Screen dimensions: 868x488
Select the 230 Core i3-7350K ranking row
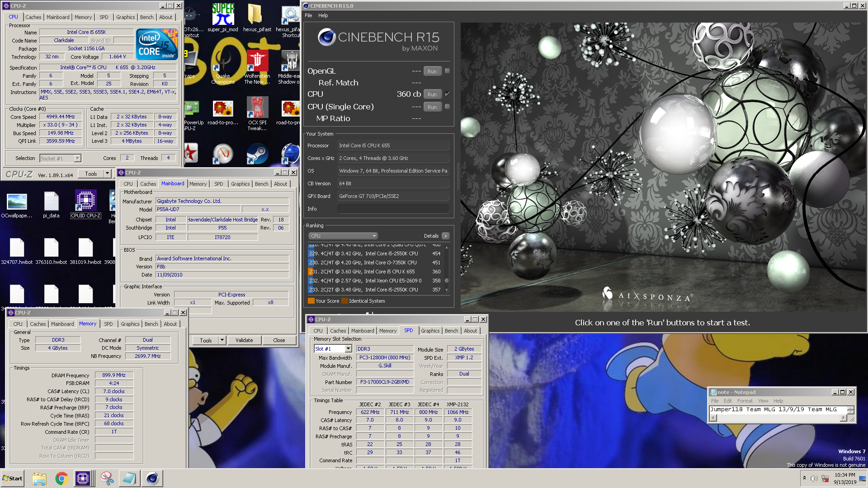(375, 263)
